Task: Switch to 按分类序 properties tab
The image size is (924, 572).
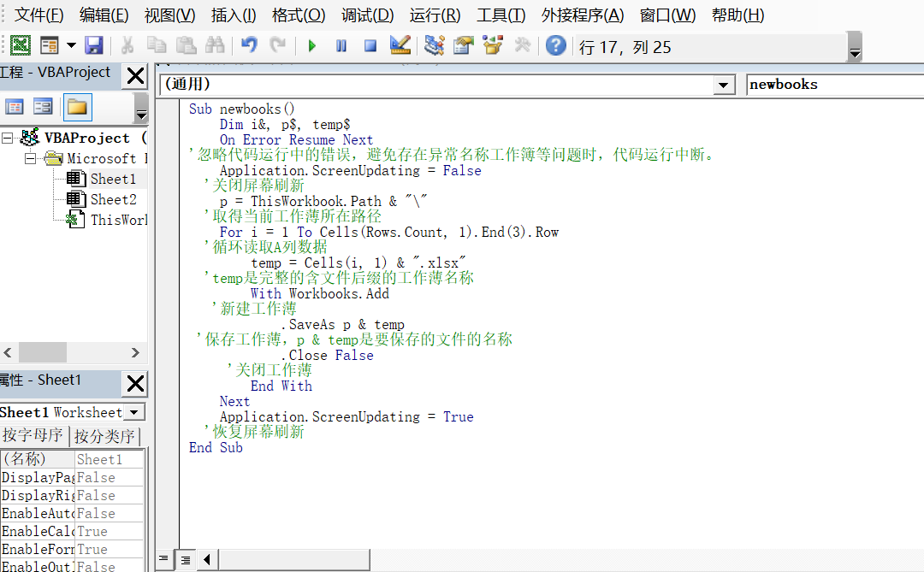Action: (x=105, y=437)
